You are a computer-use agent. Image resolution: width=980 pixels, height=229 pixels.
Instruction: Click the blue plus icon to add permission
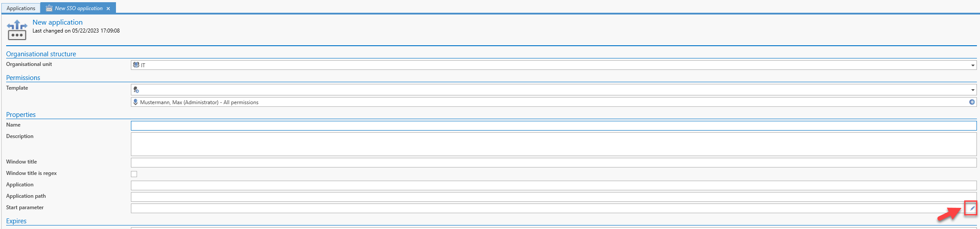tap(972, 102)
